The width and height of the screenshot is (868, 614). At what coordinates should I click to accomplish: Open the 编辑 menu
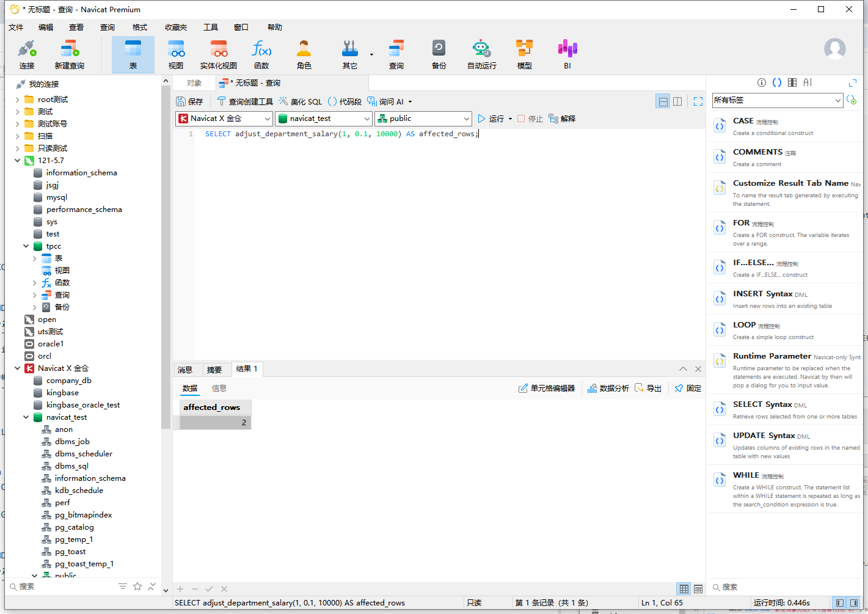pos(46,27)
